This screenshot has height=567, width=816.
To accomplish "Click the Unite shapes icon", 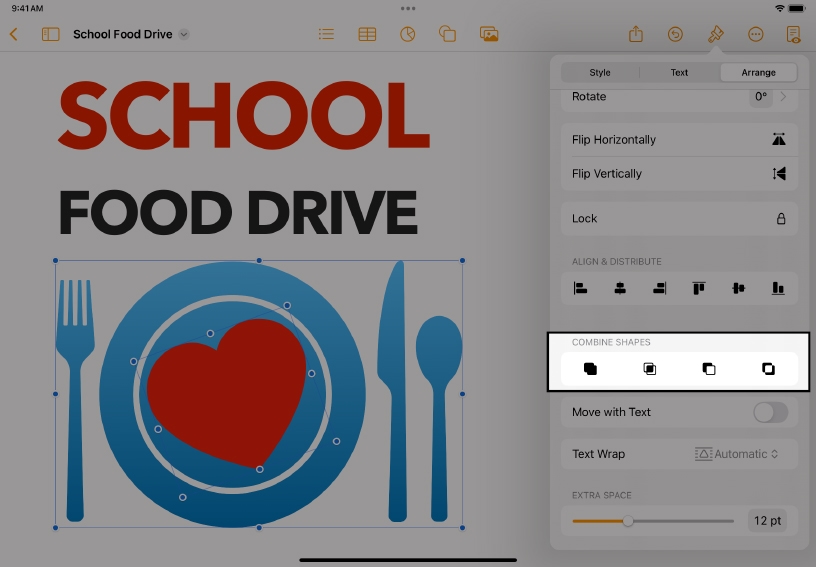I will [590, 369].
